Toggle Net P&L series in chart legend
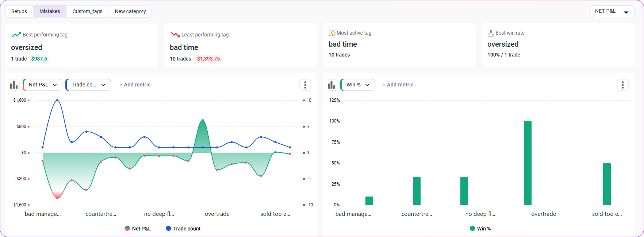644x237 pixels. (138, 229)
